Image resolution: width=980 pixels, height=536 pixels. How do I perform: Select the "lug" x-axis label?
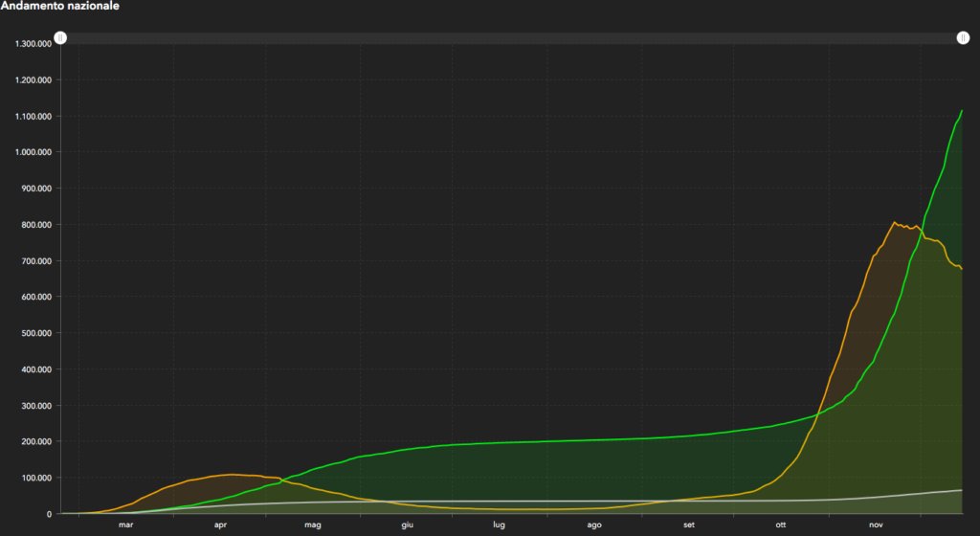pyautogui.click(x=500, y=525)
